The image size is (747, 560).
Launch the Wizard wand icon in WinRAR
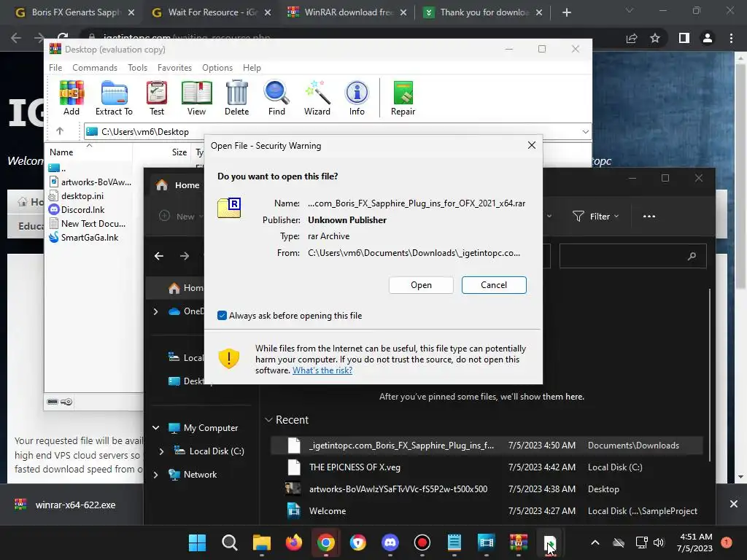click(x=317, y=98)
